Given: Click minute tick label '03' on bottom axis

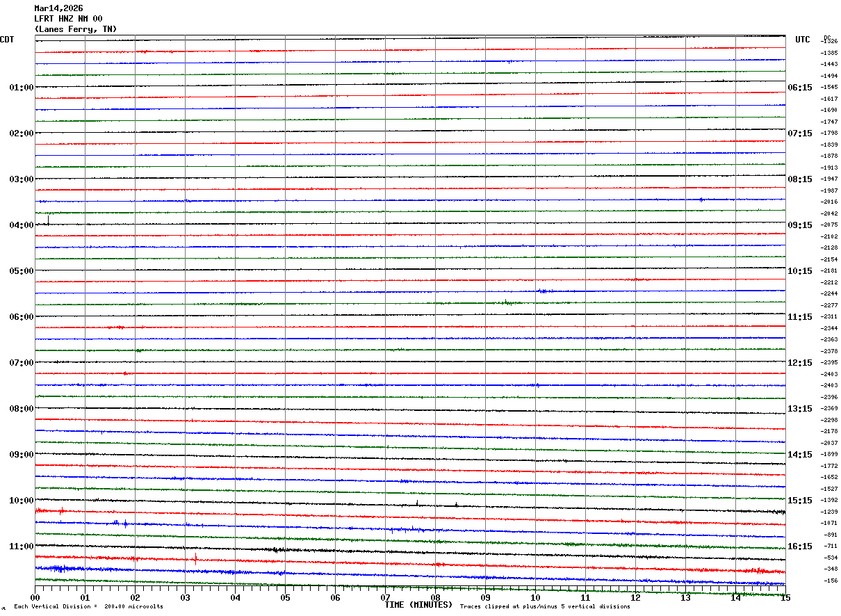Looking at the screenshot, I should click(185, 598).
